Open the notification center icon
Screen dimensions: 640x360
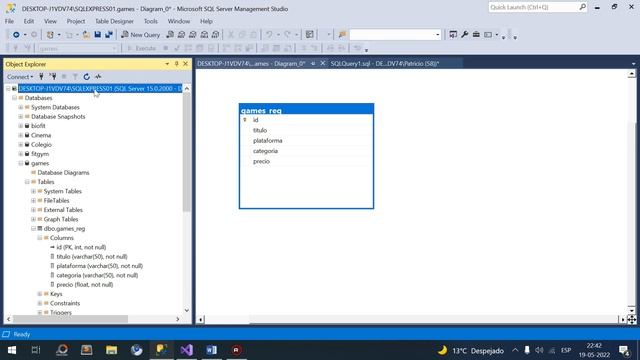624,350
